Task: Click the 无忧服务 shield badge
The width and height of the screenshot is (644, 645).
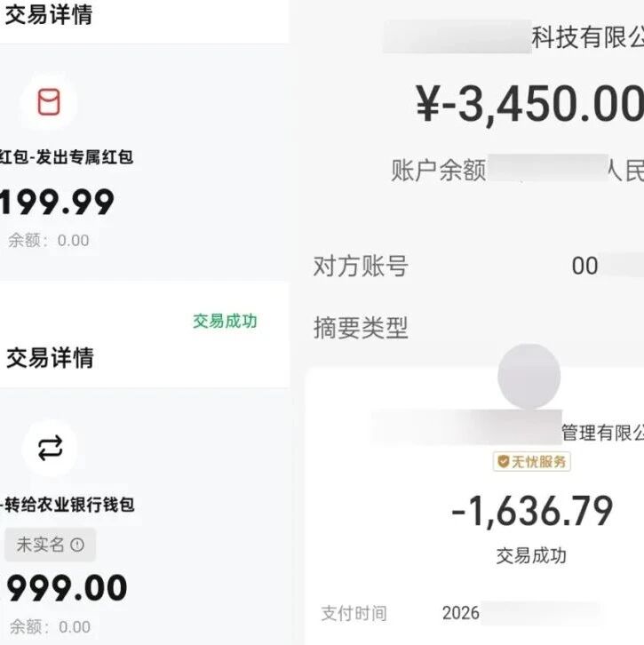Action: (532, 461)
